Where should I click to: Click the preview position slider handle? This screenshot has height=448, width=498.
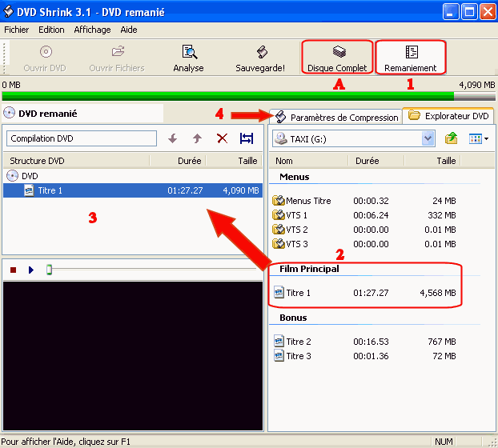[49, 270]
